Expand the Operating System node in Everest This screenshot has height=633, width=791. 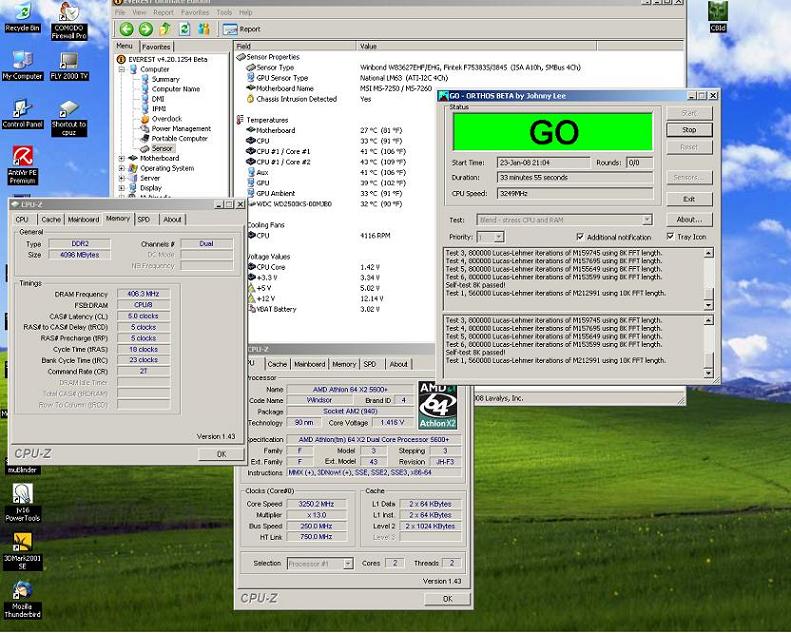(122, 168)
